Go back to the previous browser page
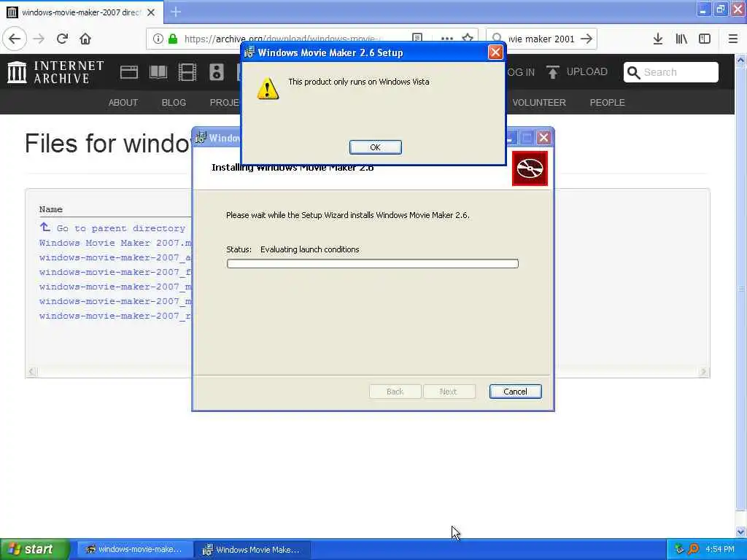The image size is (747, 560). click(x=15, y=39)
